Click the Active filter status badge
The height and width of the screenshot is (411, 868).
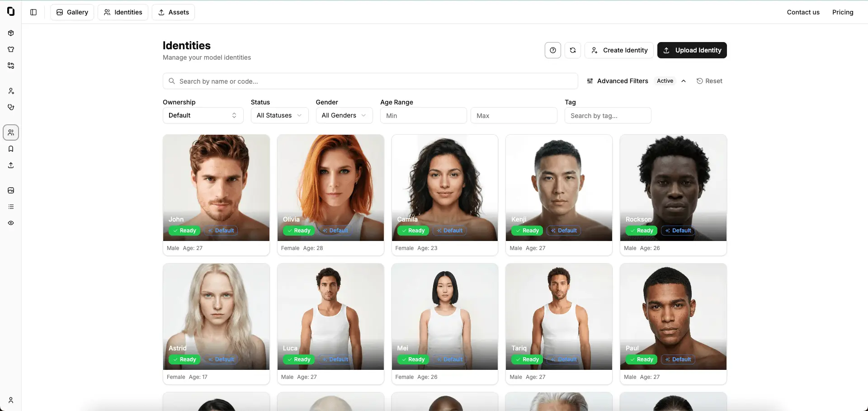[665, 81]
